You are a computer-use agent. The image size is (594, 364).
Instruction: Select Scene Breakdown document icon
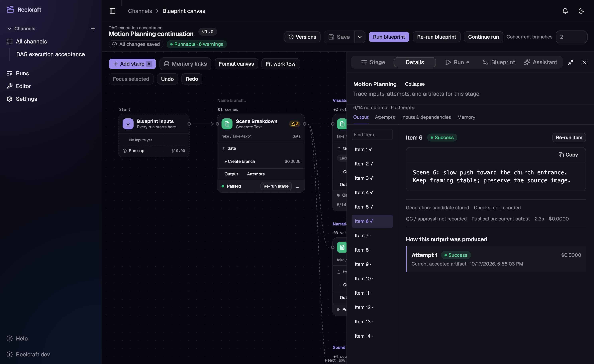pyautogui.click(x=227, y=124)
